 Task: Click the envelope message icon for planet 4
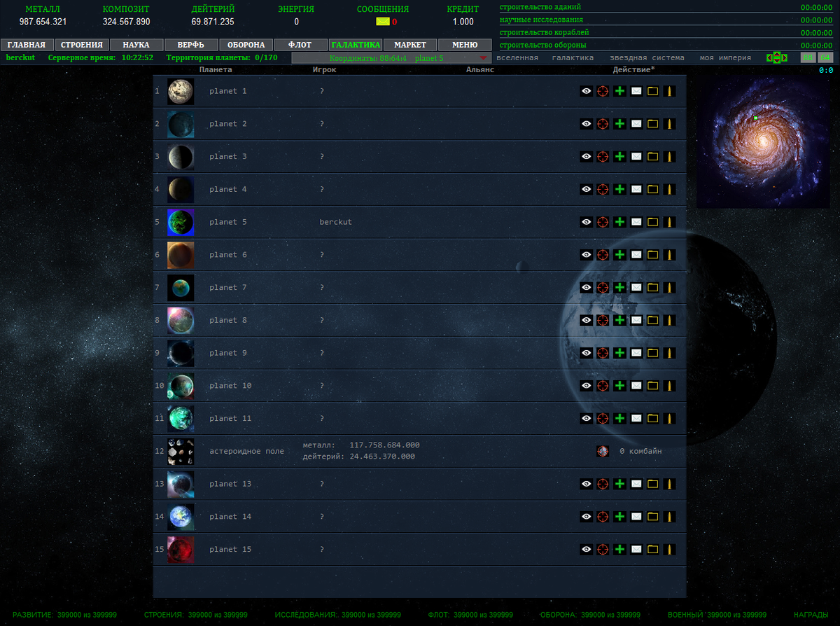click(636, 189)
